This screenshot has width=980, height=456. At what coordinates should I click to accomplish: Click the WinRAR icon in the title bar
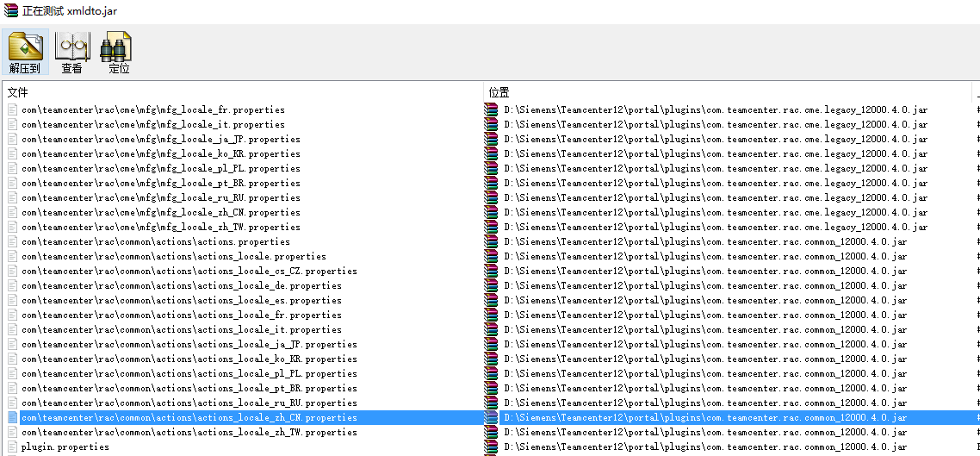click(x=10, y=10)
